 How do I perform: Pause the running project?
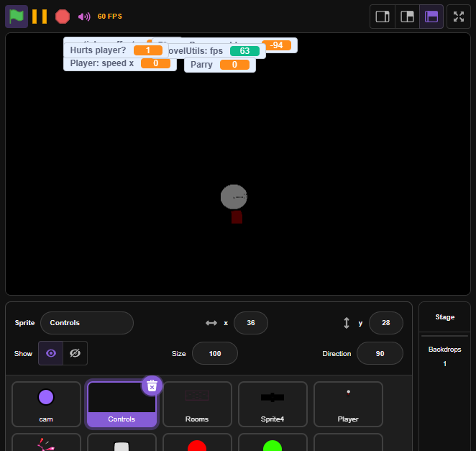[x=40, y=17]
